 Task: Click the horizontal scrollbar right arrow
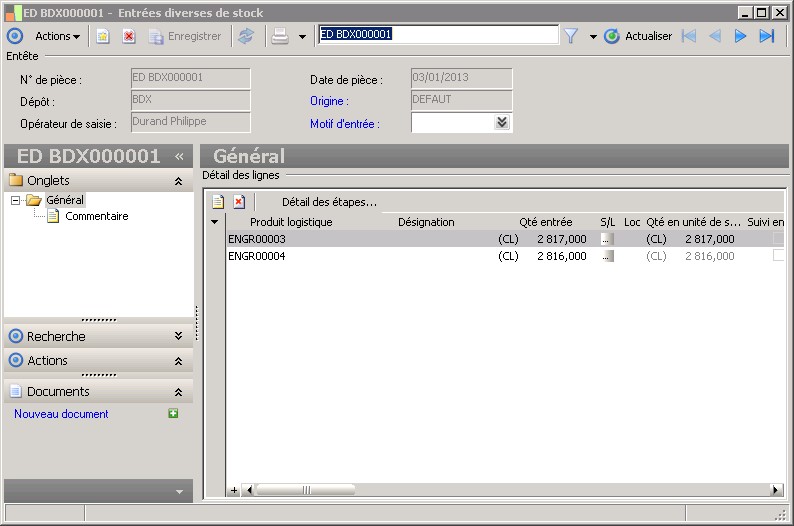[x=776, y=490]
